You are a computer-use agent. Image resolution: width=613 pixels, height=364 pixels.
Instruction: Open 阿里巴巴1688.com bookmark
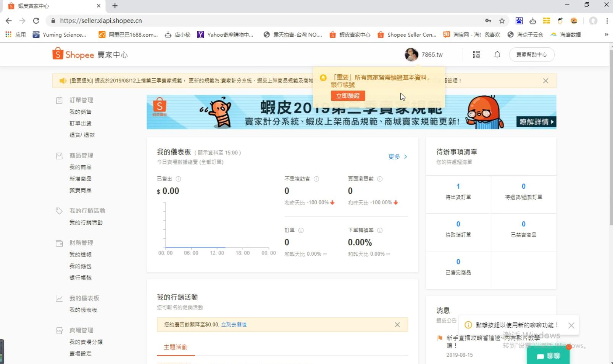(x=128, y=35)
